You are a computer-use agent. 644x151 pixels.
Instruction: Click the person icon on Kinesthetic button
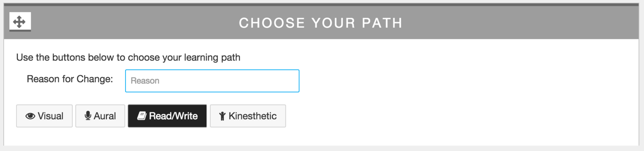tap(222, 116)
